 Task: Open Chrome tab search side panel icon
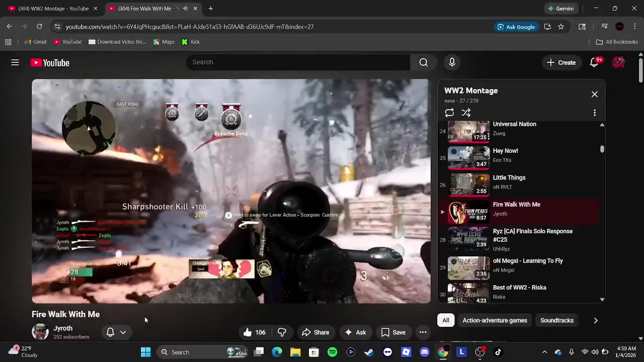pos(582,27)
